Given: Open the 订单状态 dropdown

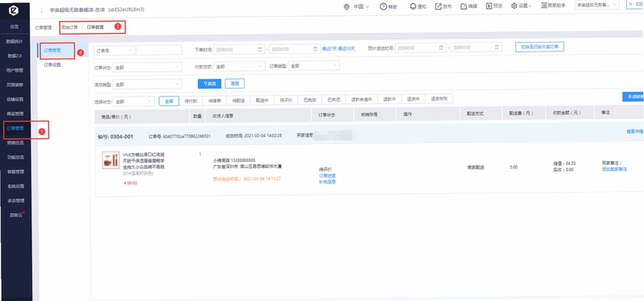Looking at the screenshot, I should [147, 67].
